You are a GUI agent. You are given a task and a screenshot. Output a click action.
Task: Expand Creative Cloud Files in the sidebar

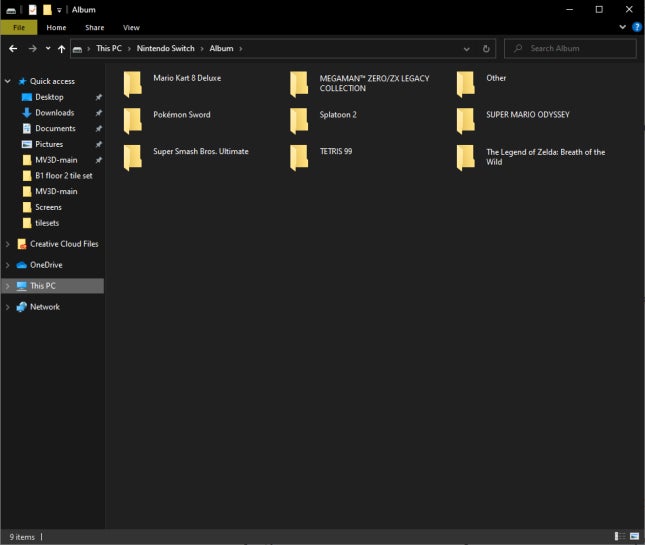[x=7, y=244]
